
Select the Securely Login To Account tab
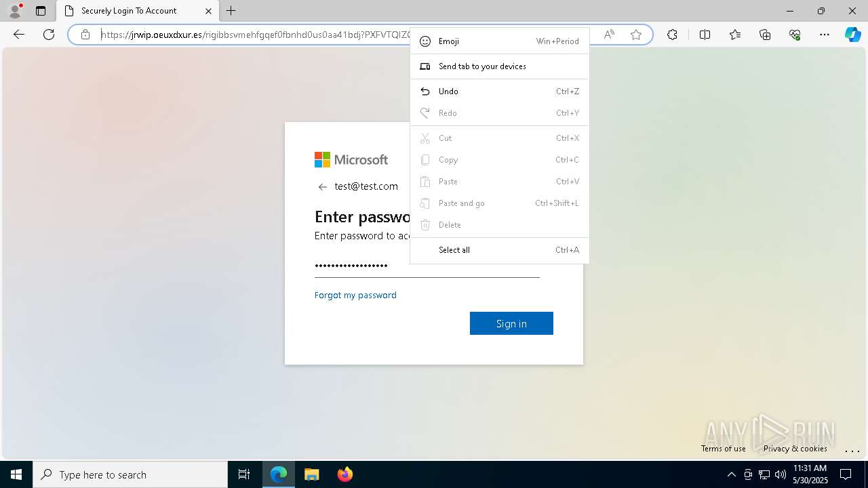tap(138, 11)
